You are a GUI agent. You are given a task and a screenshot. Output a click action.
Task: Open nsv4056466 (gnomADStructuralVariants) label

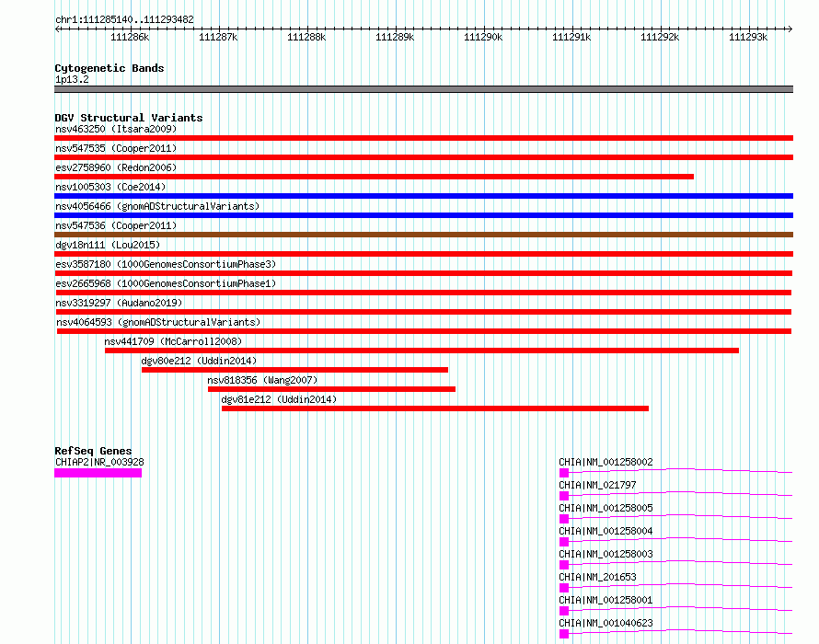tap(157, 206)
